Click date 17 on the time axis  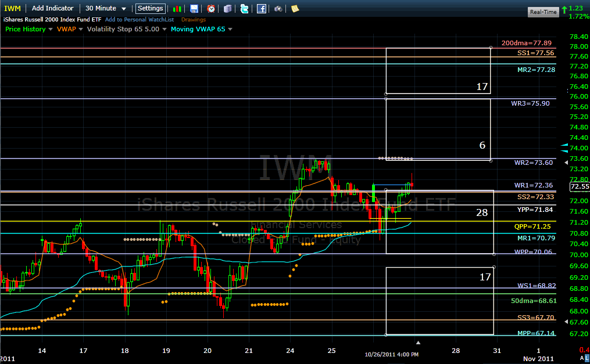(83, 351)
